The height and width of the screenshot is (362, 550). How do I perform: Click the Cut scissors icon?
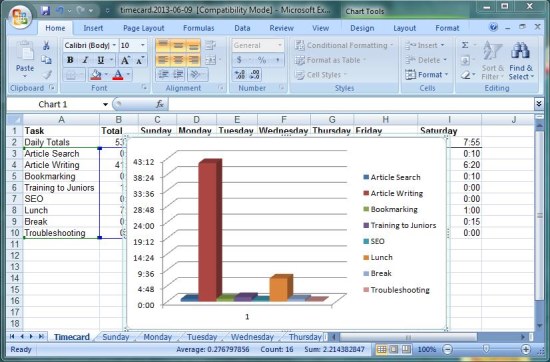pos(46,45)
